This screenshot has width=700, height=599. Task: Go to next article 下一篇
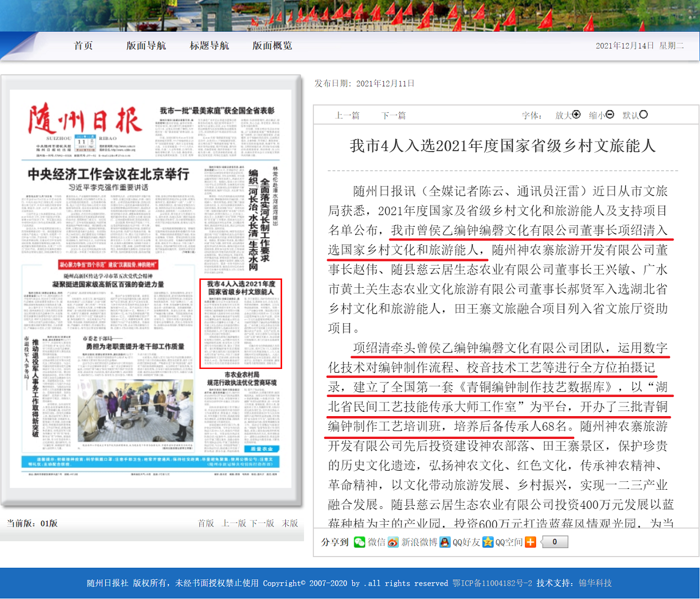(394, 116)
